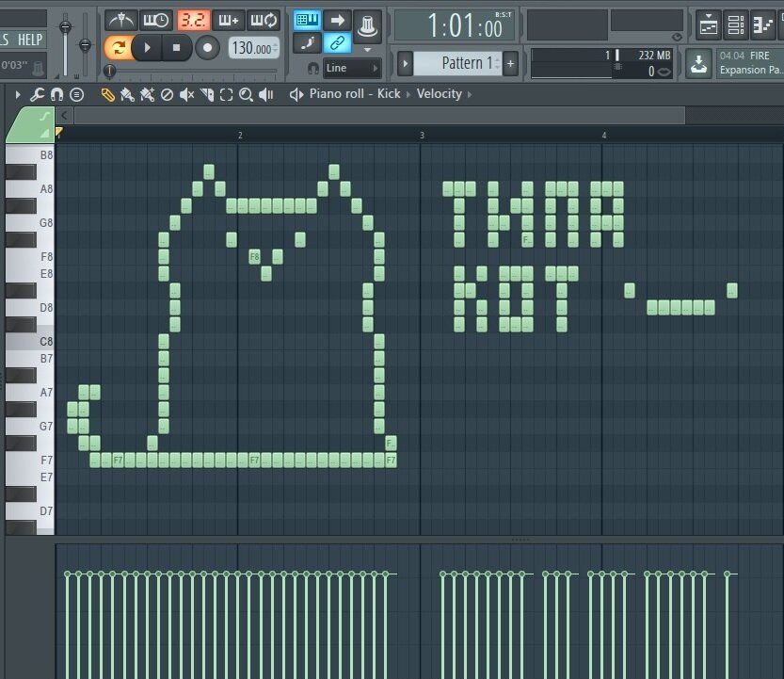Choose the Select tool dashed square
This screenshot has width=784, height=679.
tap(227, 94)
